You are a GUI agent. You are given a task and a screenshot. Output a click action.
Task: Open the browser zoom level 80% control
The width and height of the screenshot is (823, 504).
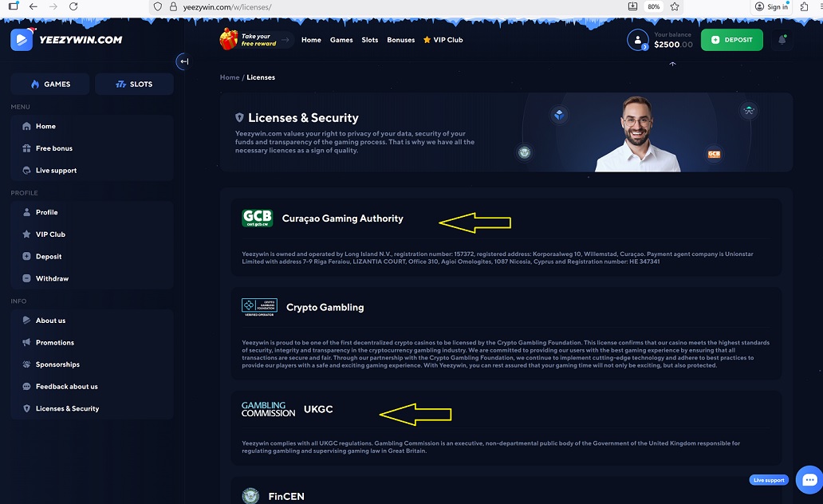click(x=653, y=6)
